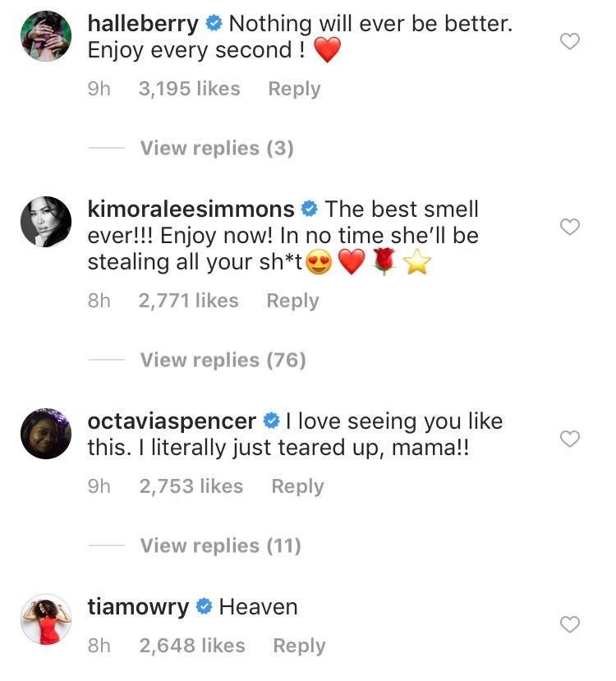Reply to halleberry's comment

coord(294,89)
